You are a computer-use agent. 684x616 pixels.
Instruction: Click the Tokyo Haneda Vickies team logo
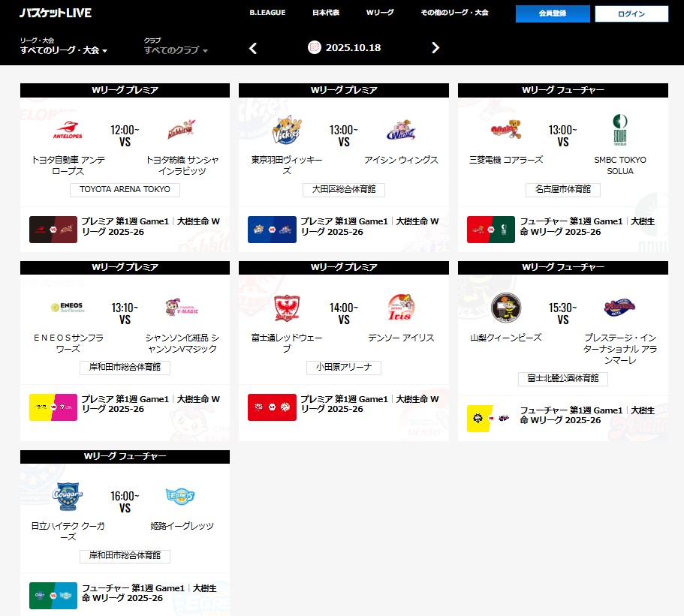(x=287, y=130)
